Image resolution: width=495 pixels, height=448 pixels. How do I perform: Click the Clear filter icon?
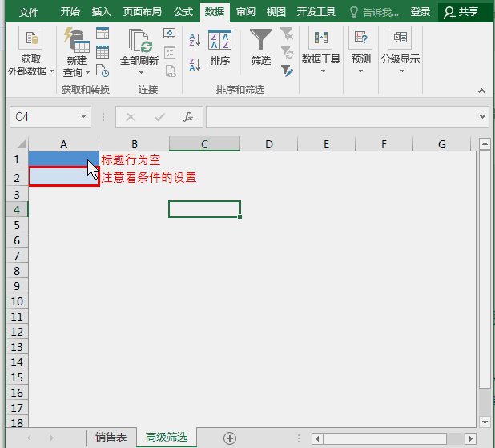[x=287, y=34]
